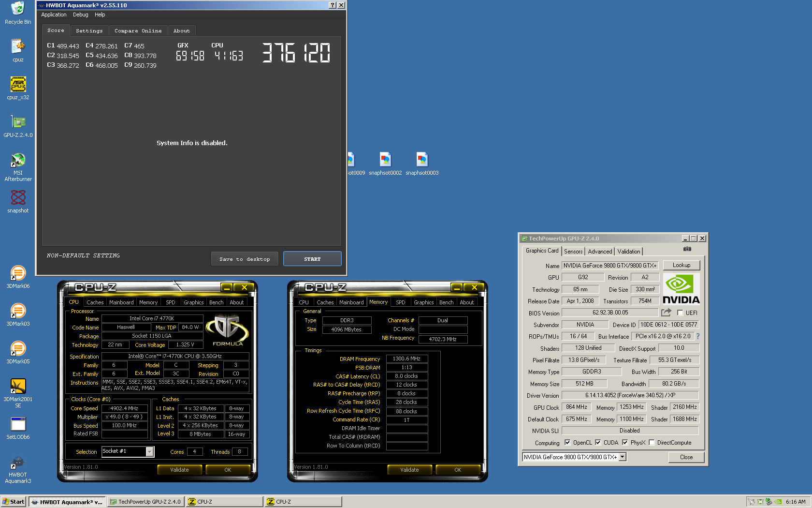Open SPD tab in right CPU-Z window
The image size is (812, 508).
click(401, 302)
